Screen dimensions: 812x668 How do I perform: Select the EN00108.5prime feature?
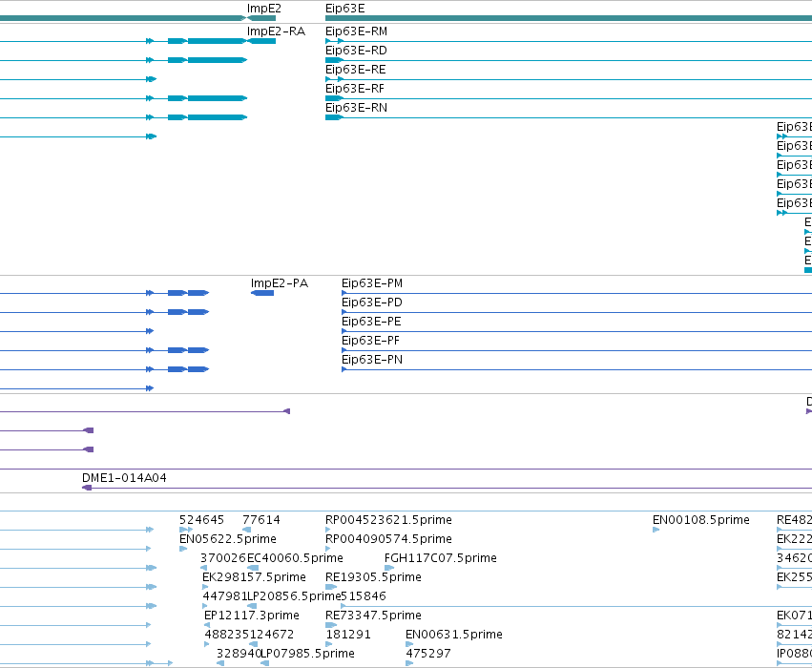tap(656, 530)
